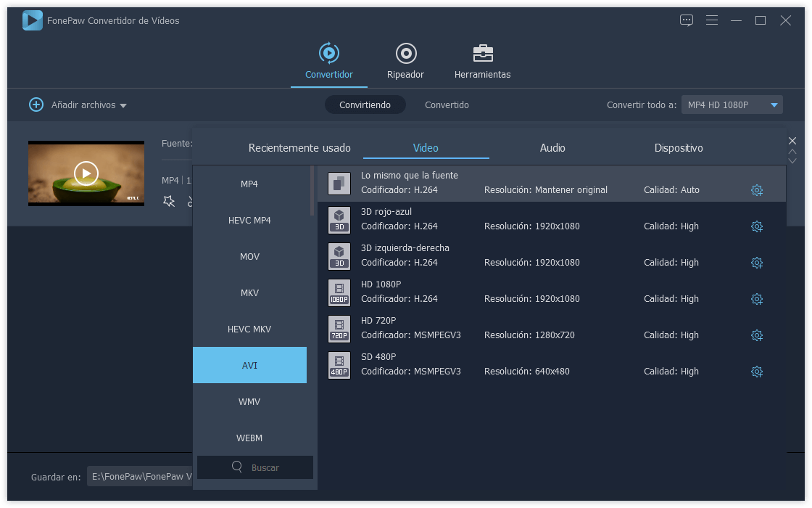This screenshot has height=508, width=812.
Task: Click the FonePaw app logo
Action: point(32,20)
